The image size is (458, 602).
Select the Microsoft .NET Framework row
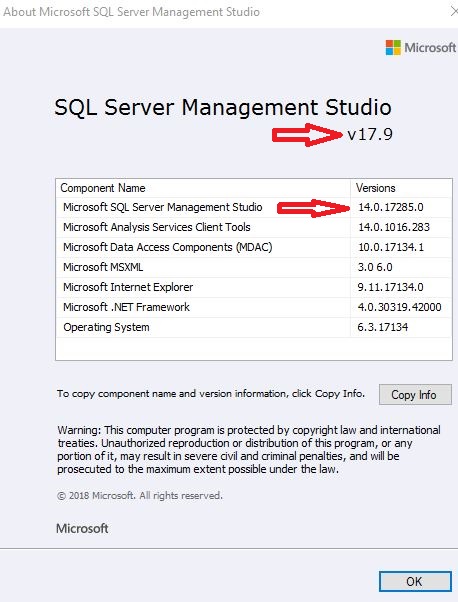click(254, 307)
